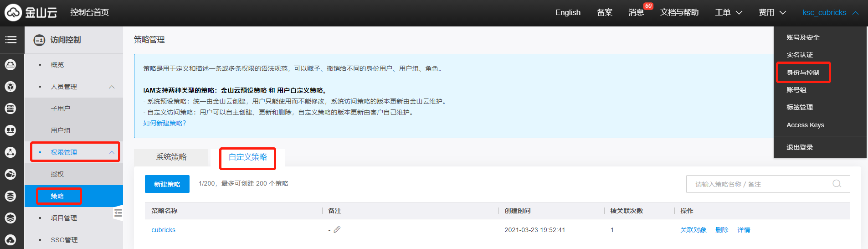This screenshot has height=249, width=868.
Task: Go to 控制台首页
Action: tap(90, 12)
